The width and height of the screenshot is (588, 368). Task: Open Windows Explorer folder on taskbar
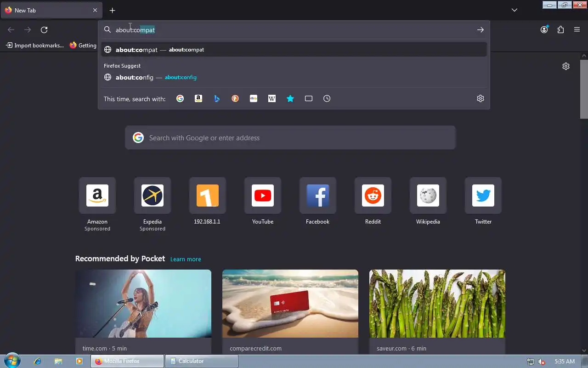(58, 362)
